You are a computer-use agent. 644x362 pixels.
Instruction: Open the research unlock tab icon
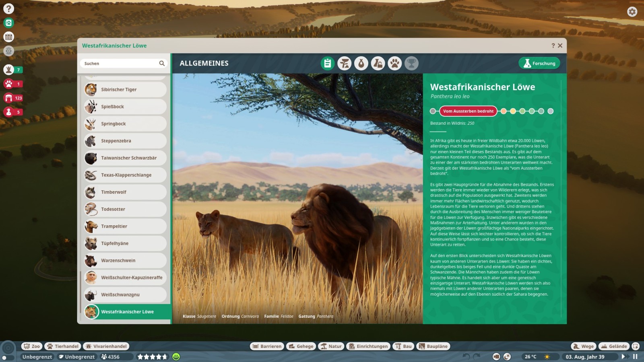378,64
